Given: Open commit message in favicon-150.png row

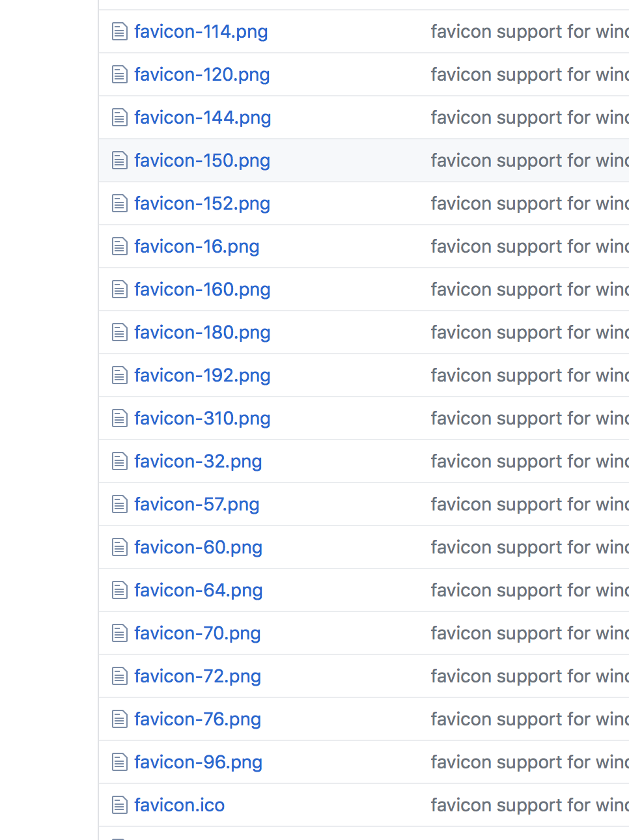Looking at the screenshot, I should (x=529, y=160).
